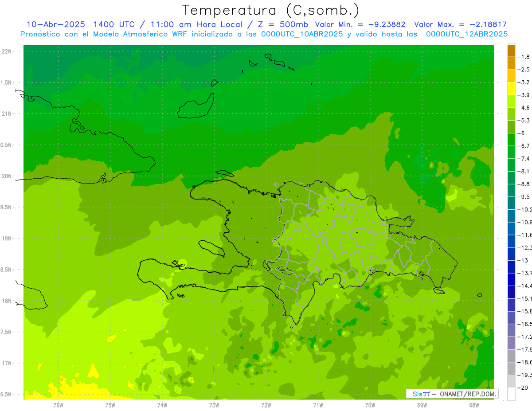
Task: Click the '76W' longitude label
Action: click(58, 405)
